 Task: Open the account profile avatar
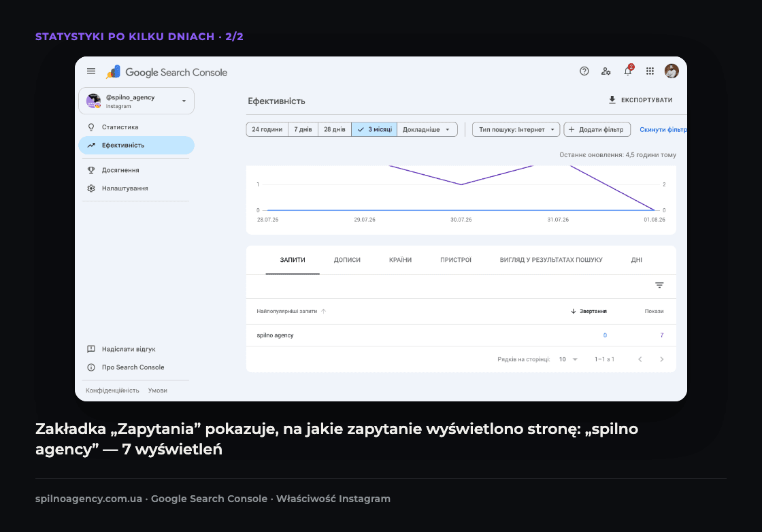pos(672,71)
